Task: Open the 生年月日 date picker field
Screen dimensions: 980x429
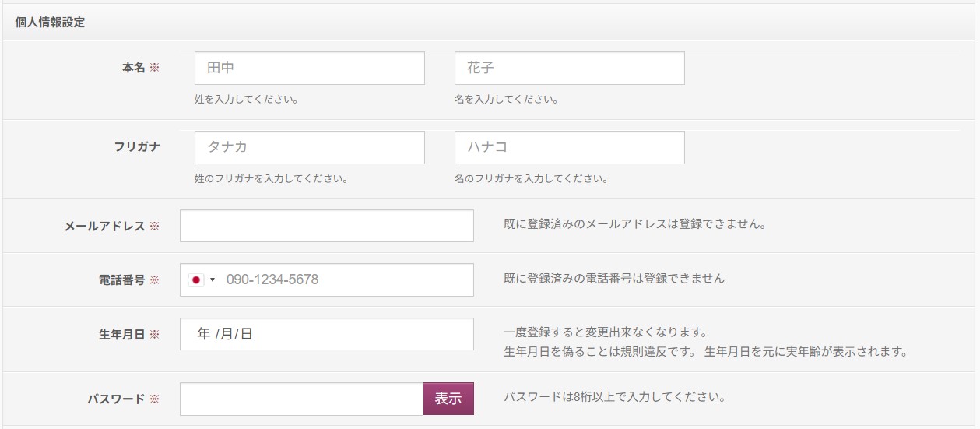Action: pos(327,334)
